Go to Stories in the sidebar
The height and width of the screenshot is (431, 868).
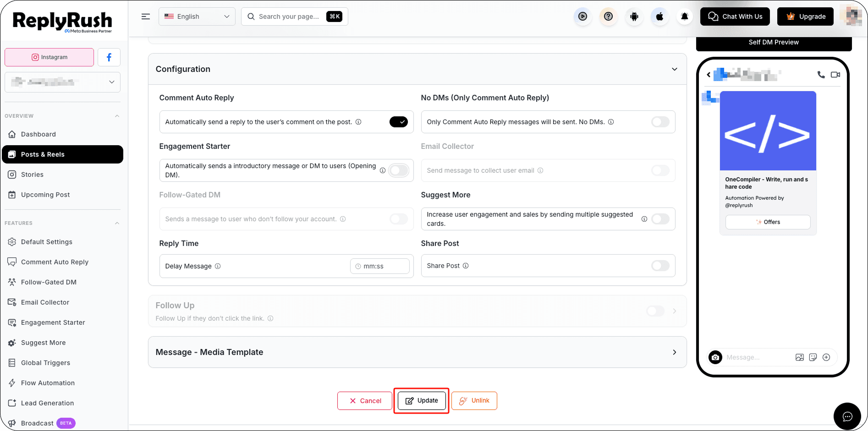(x=63, y=175)
